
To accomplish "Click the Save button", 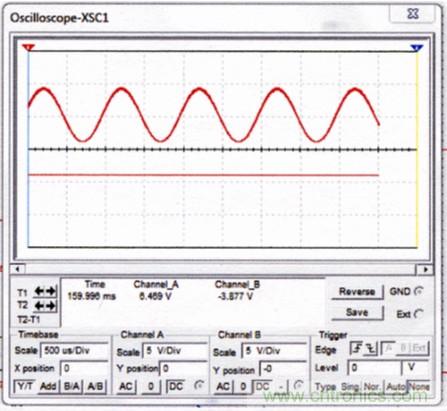I will click(x=357, y=313).
